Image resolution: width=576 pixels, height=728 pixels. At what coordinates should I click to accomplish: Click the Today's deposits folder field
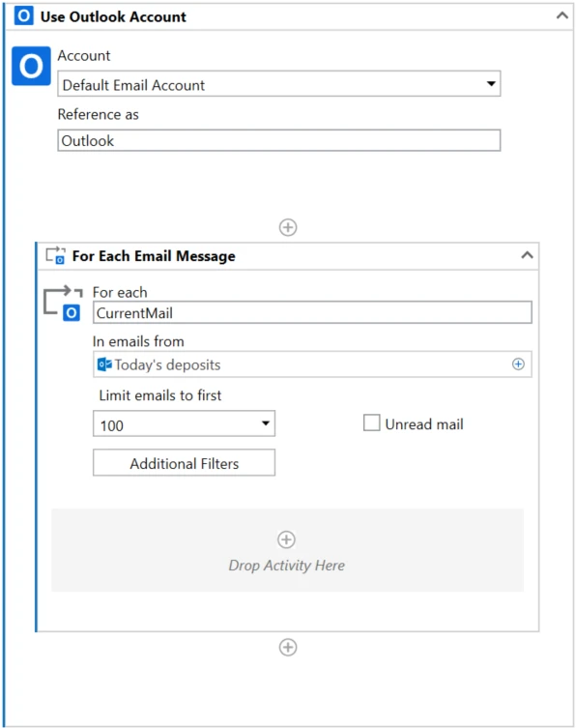point(312,364)
